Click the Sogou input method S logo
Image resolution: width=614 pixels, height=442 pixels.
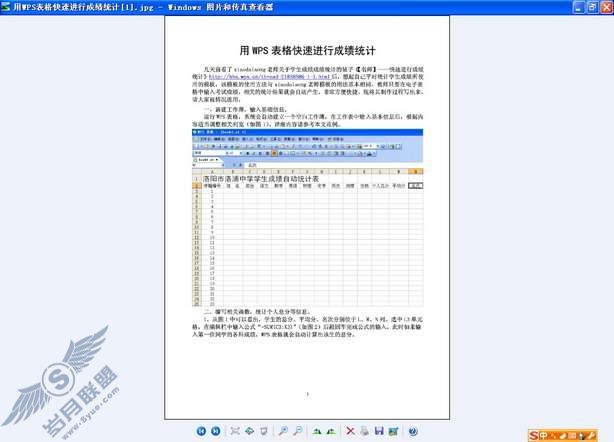[x=534, y=435]
